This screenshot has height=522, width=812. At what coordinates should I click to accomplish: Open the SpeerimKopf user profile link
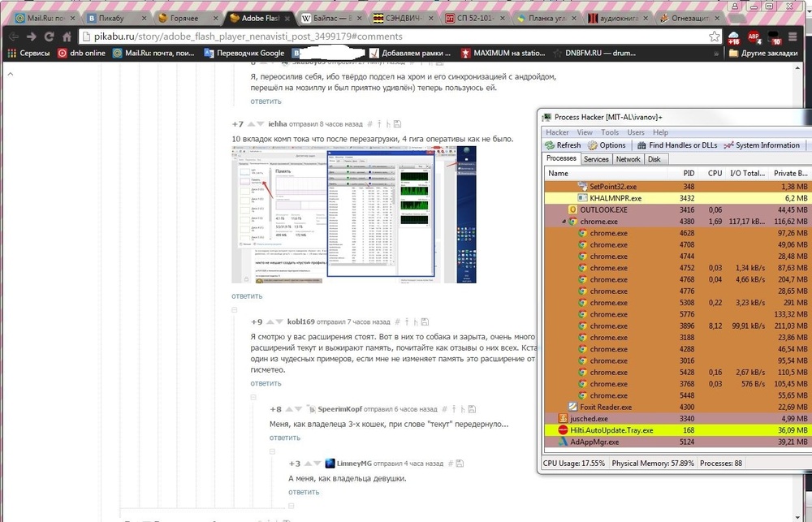(x=339, y=409)
